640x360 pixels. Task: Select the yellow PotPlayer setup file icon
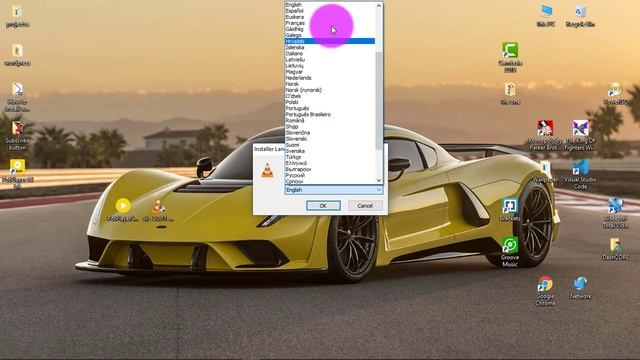(x=122, y=209)
